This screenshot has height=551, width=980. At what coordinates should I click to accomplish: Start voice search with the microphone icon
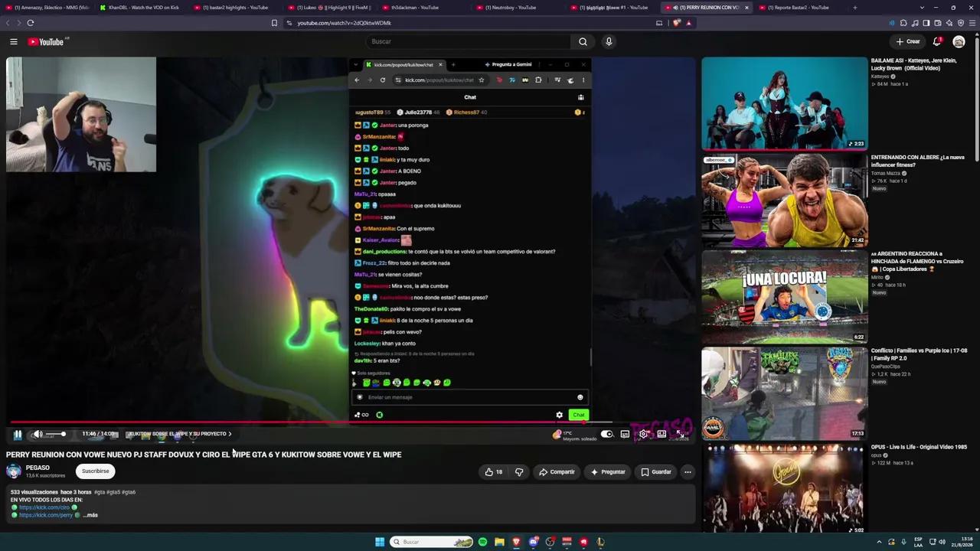coord(609,41)
